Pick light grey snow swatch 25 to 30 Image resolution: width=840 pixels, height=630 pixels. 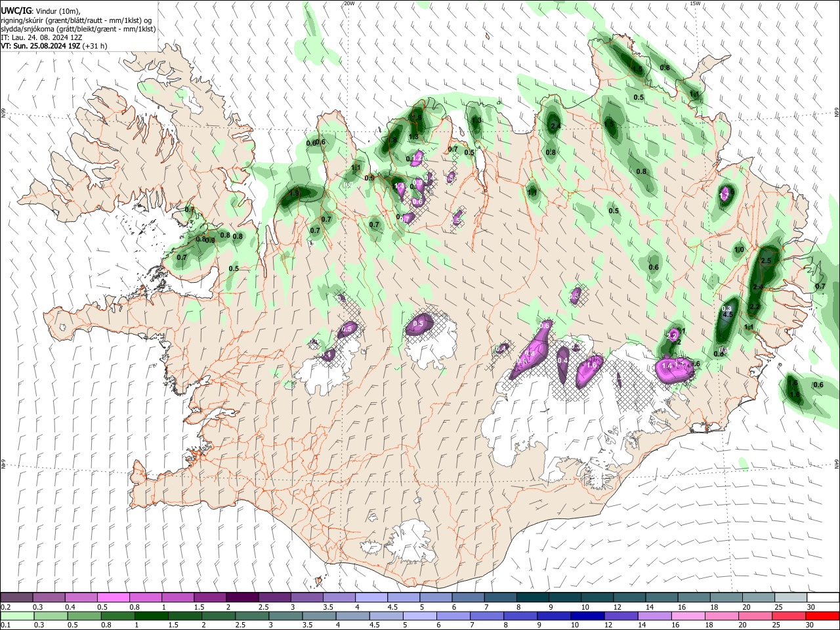point(790,598)
